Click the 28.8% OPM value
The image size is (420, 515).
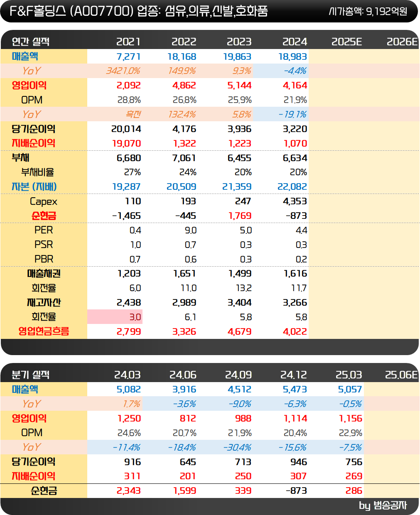click(x=129, y=100)
